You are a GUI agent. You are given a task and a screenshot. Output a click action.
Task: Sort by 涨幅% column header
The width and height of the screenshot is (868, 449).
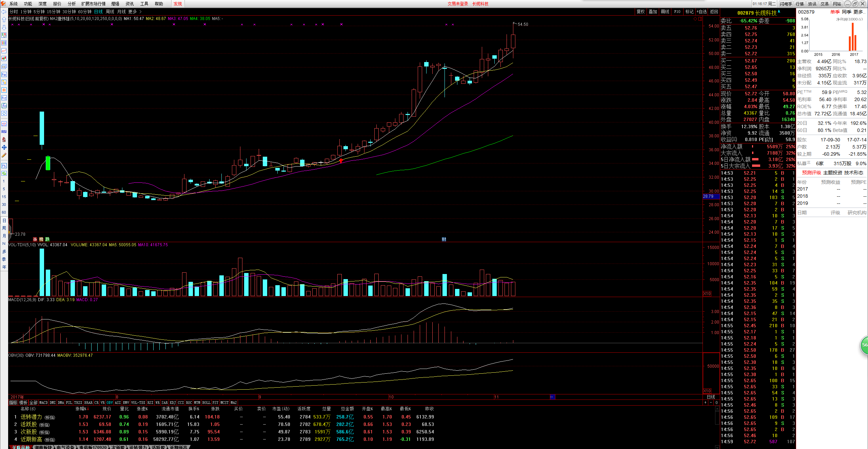pyautogui.click(x=82, y=409)
